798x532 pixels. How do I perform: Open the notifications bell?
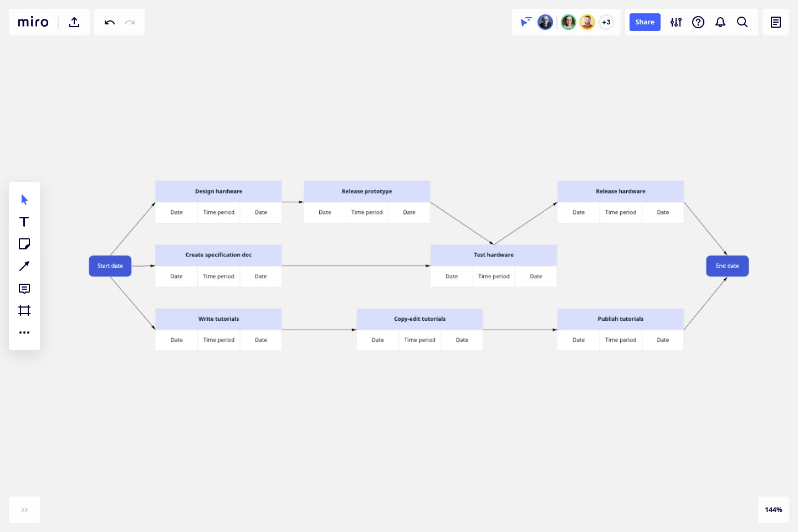[720, 22]
